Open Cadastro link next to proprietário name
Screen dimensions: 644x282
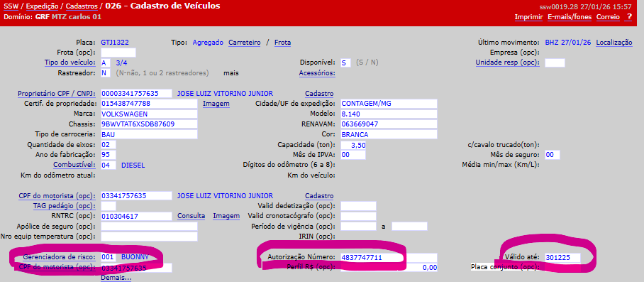(319, 93)
